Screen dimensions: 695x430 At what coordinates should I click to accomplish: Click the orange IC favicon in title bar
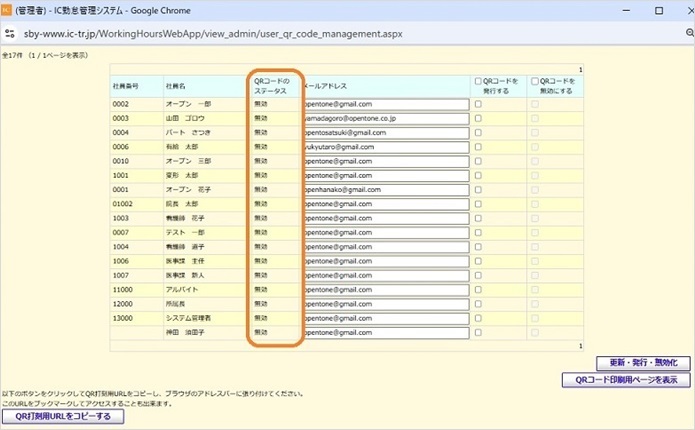coord(6,10)
